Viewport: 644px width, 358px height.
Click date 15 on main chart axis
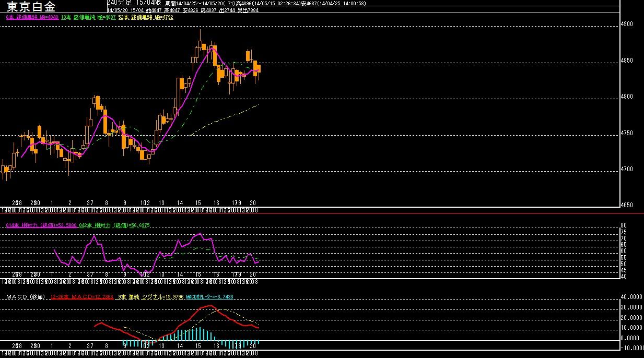pyautogui.click(x=198, y=202)
